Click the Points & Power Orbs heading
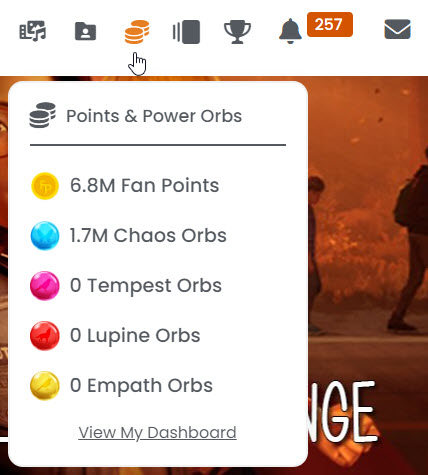The width and height of the screenshot is (428, 475). 154,116
